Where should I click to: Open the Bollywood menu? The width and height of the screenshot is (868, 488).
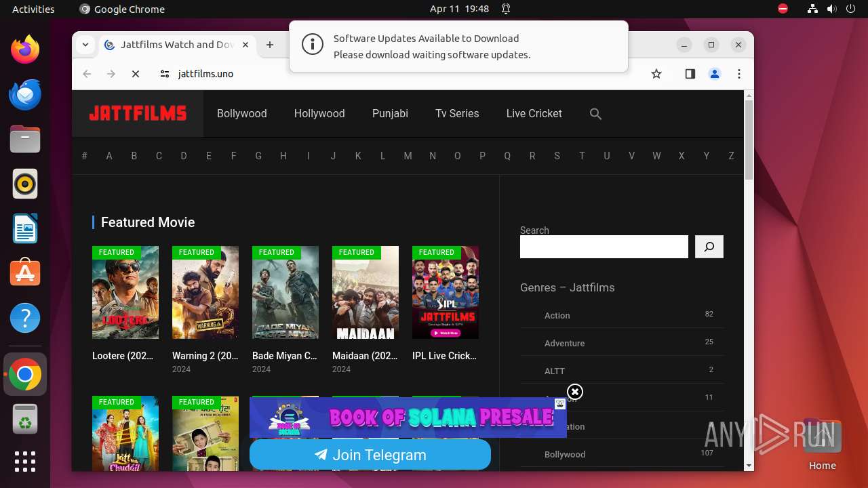(x=241, y=114)
